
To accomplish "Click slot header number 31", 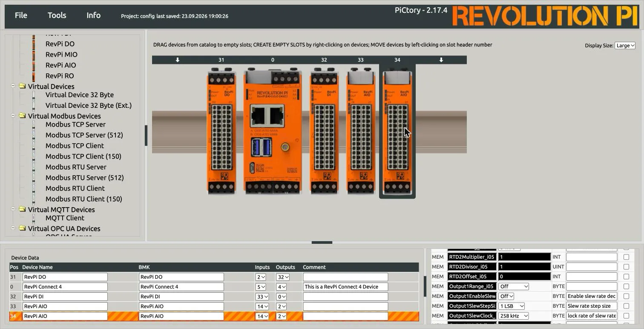I will (221, 60).
